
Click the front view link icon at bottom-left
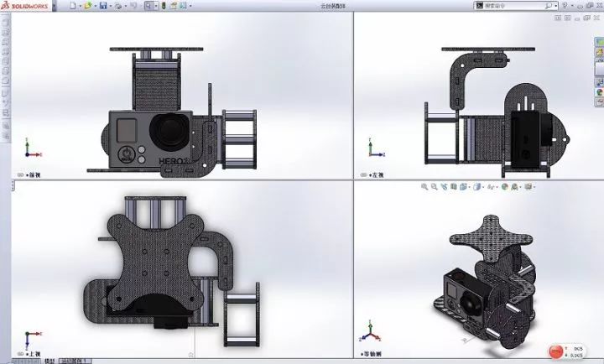20,175
